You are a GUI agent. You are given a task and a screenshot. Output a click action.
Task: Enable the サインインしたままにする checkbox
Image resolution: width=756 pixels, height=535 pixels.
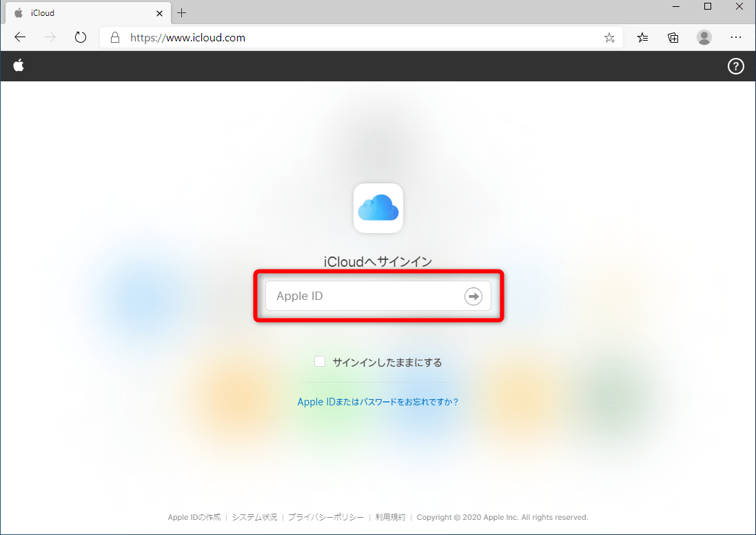[x=319, y=361]
